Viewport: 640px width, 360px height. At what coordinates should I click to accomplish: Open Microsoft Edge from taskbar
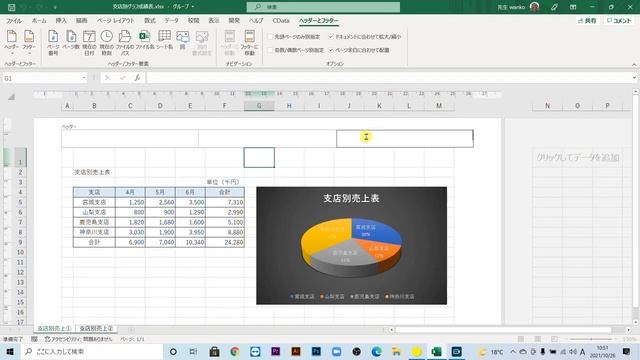(376, 351)
